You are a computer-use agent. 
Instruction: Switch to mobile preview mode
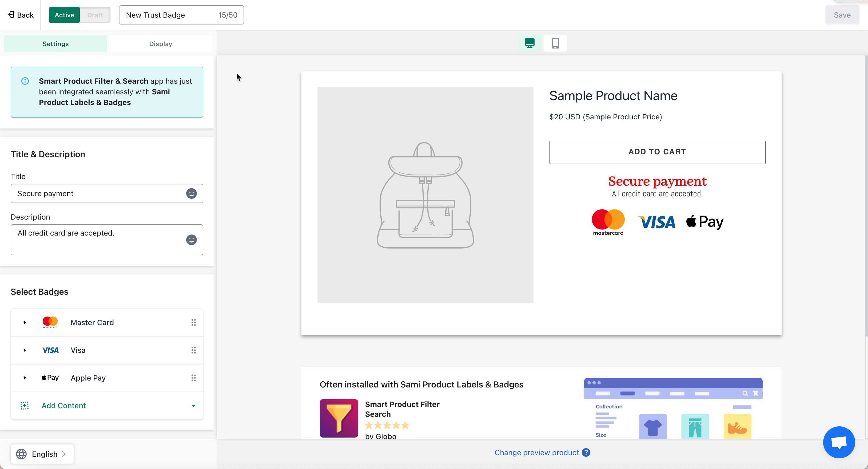[x=555, y=43]
